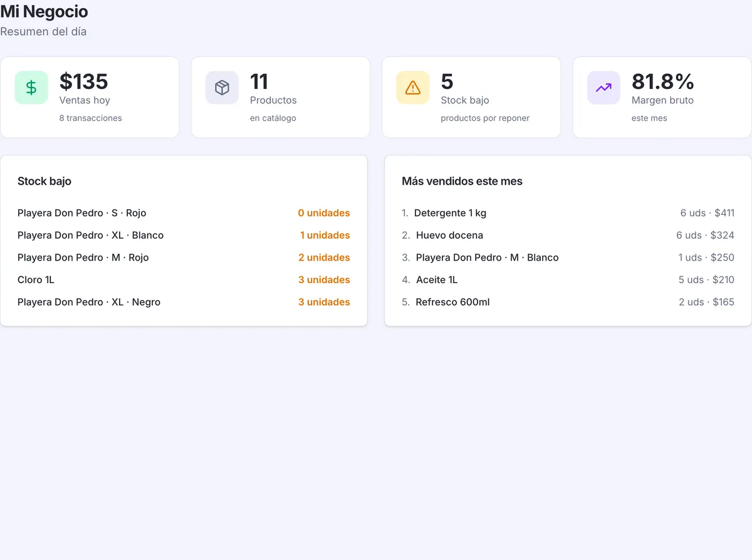The height and width of the screenshot is (560, 752).
Task: Click the box icon for Productos
Action: coord(222,88)
